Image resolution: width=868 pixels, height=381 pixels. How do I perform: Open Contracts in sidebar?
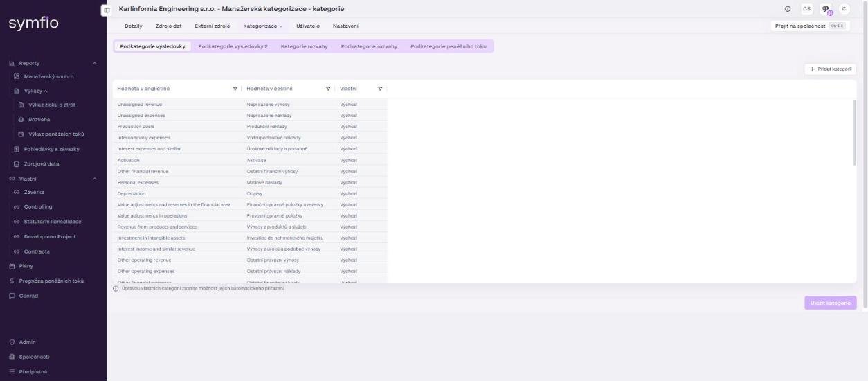[x=37, y=251]
